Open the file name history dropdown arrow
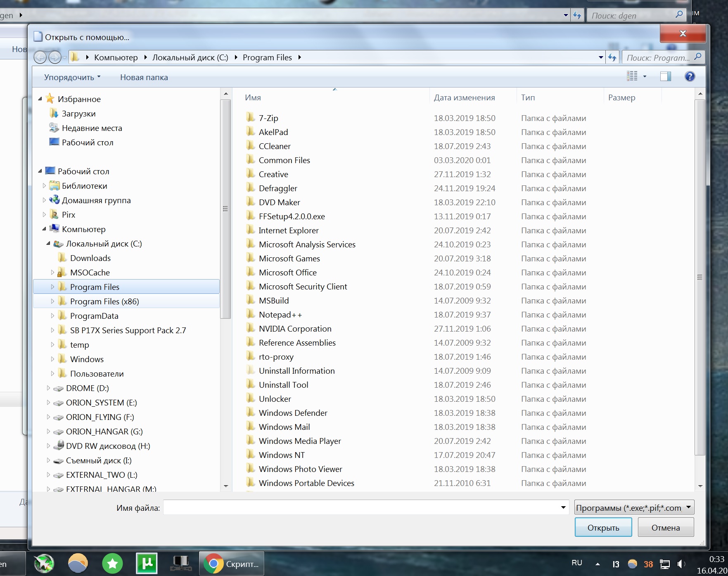728x576 pixels. tap(563, 507)
